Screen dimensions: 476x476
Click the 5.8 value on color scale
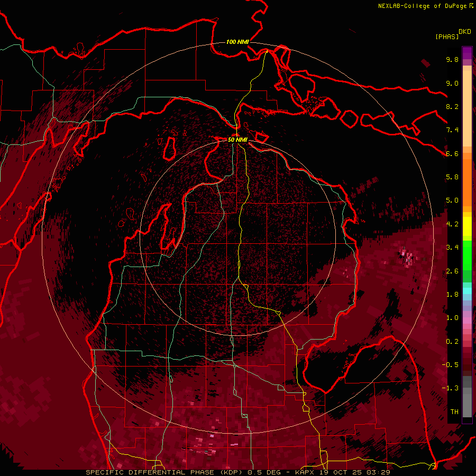pos(452,177)
